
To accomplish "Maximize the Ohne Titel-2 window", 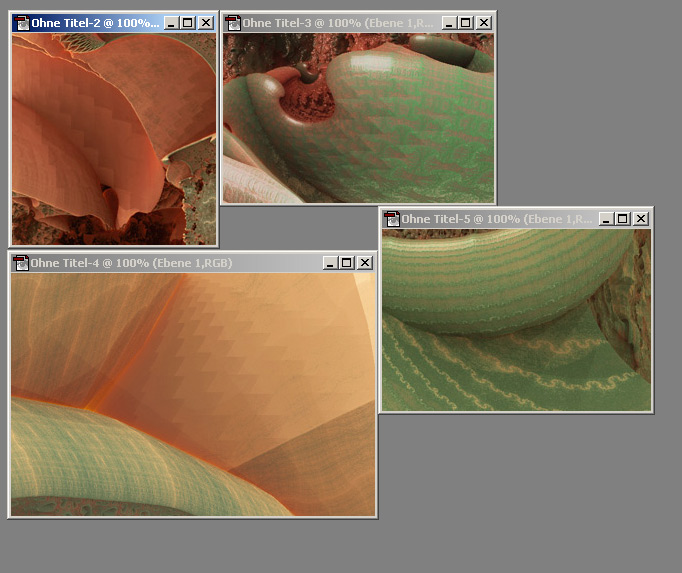I will pos(188,22).
